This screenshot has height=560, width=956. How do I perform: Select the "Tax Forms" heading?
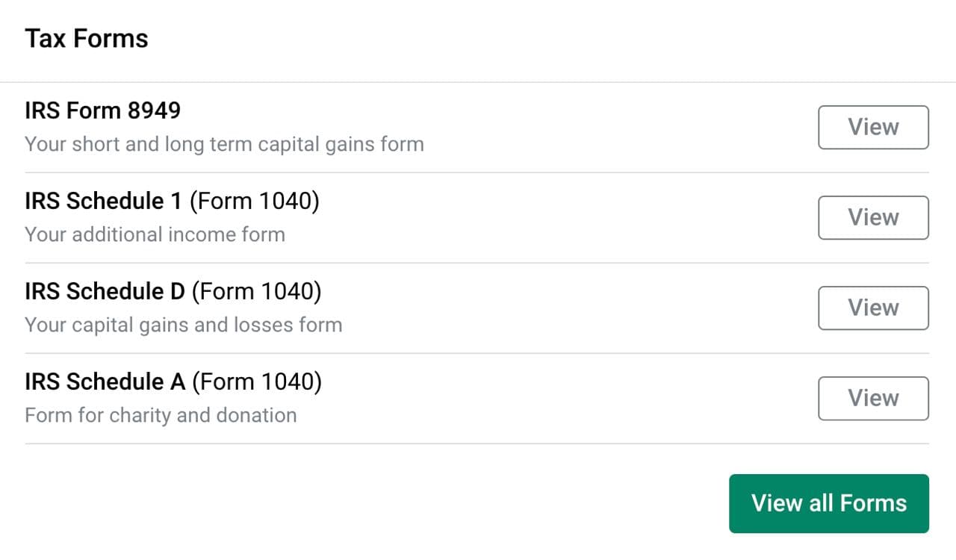87,39
